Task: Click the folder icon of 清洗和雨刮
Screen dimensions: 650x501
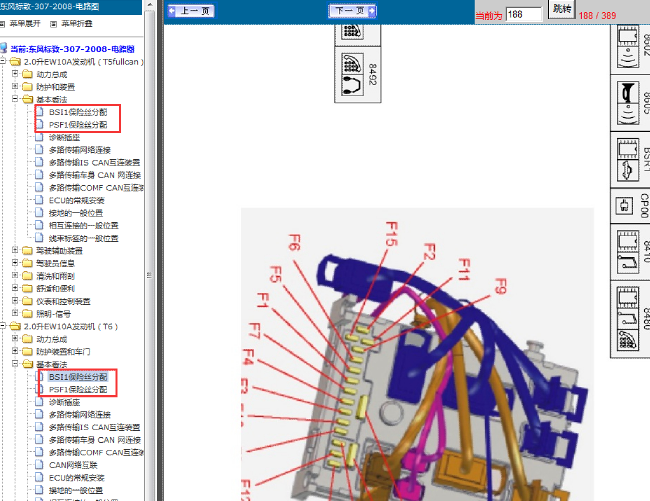Action: click(x=28, y=276)
